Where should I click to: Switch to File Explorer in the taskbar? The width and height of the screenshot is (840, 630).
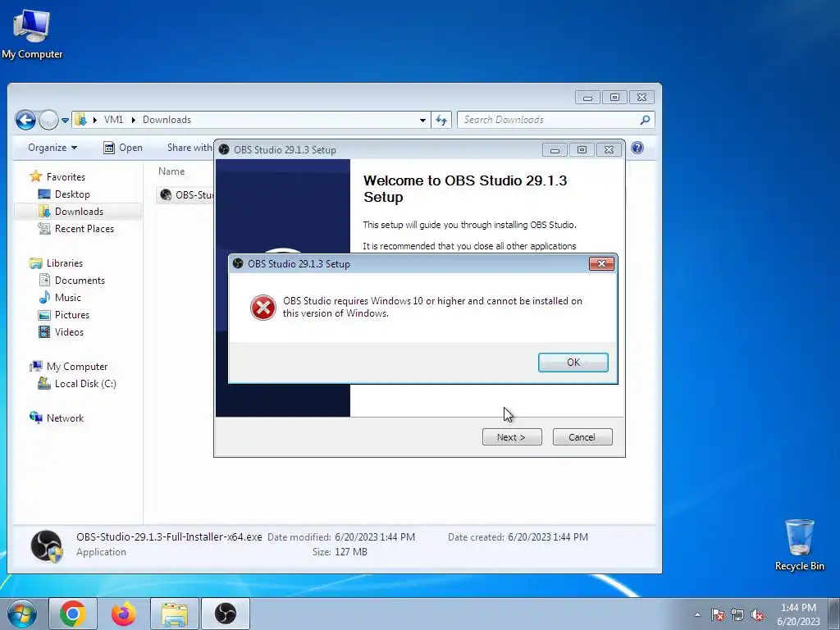(x=175, y=614)
